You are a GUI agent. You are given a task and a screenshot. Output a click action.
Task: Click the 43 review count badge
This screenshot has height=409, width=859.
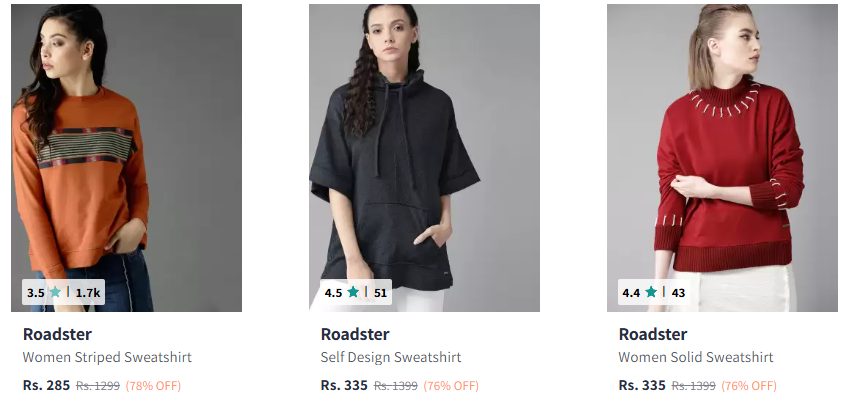[678, 293]
